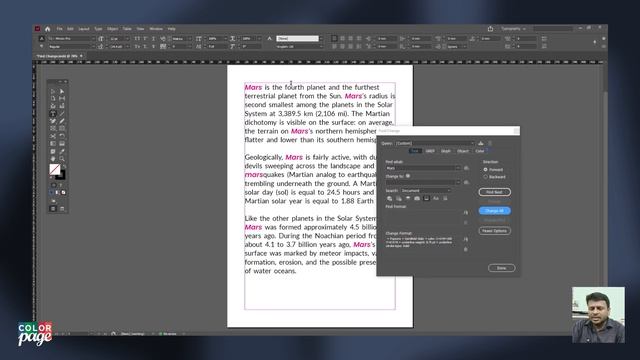Select the Free Transform tool
The image size is (640, 360).
pos(62,136)
